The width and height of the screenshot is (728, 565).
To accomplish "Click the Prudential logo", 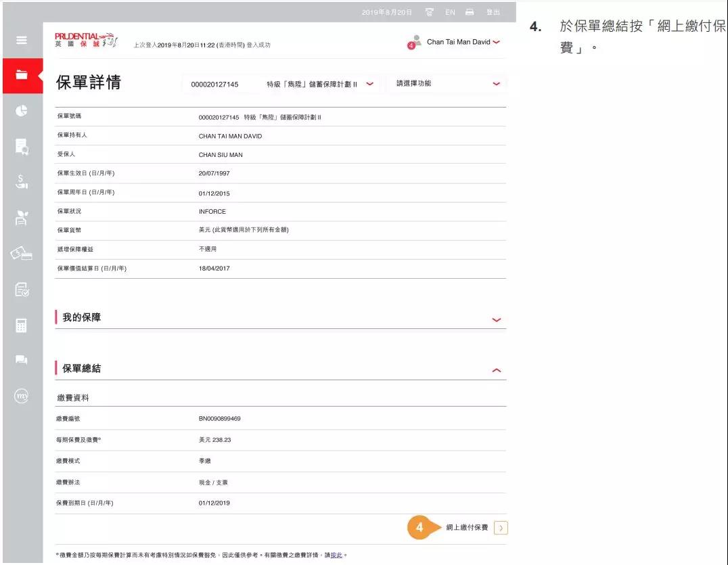I will pos(87,40).
